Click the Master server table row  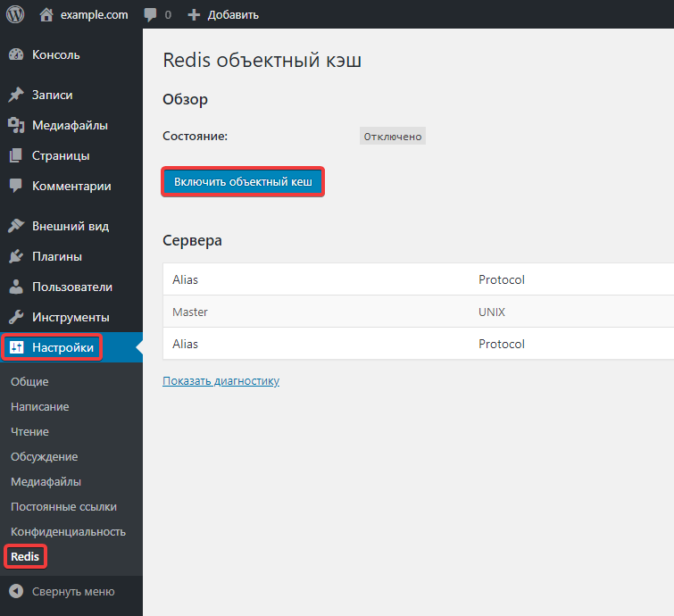[x=418, y=312]
